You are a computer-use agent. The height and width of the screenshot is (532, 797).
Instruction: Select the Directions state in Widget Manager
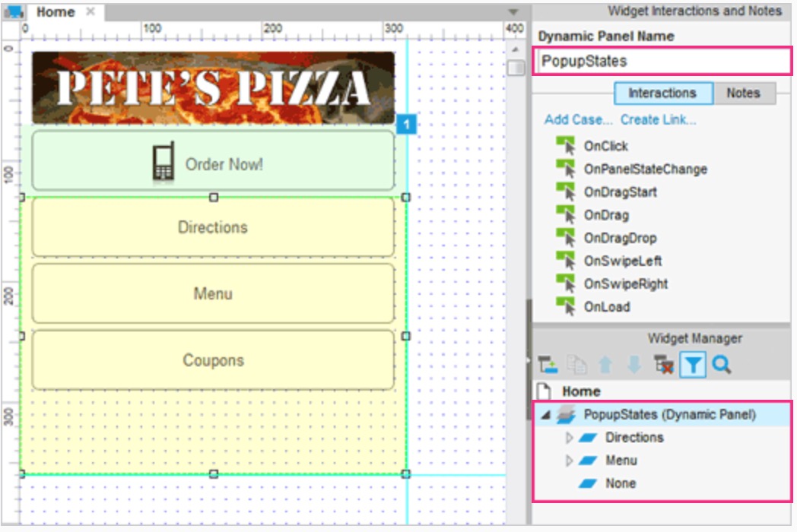tap(633, 438)
